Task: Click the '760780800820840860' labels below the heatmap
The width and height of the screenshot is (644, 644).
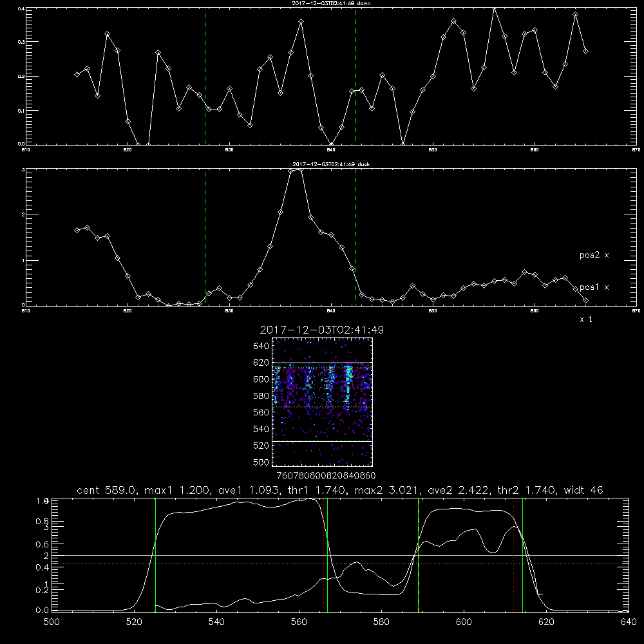Action: click(x=327, y=475)
